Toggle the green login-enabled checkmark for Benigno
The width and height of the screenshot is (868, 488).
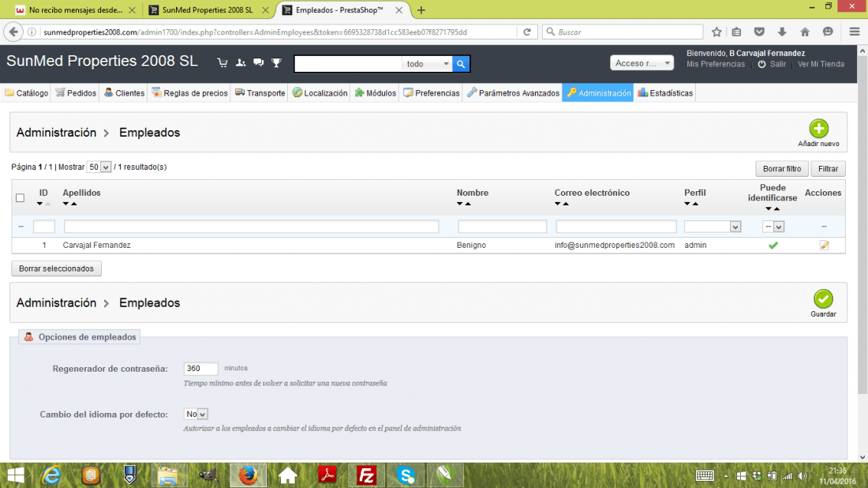(x=773, y=245)
